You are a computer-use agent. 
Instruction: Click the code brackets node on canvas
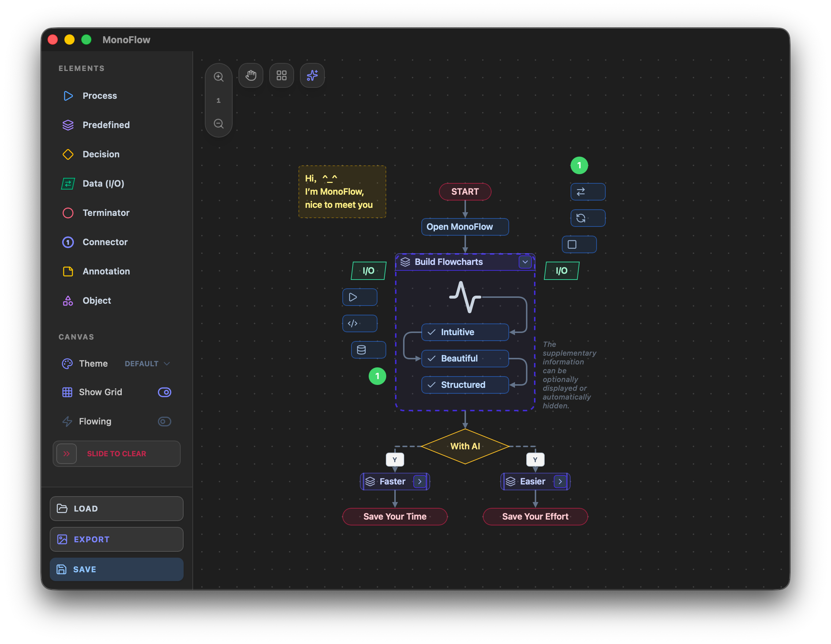(x=360, y=323)
